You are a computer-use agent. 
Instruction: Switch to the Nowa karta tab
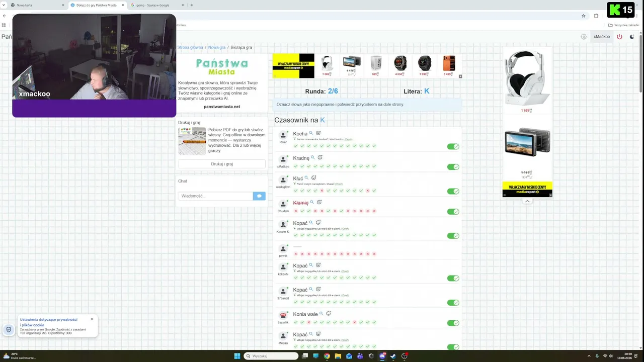click(x=36, y=5)
